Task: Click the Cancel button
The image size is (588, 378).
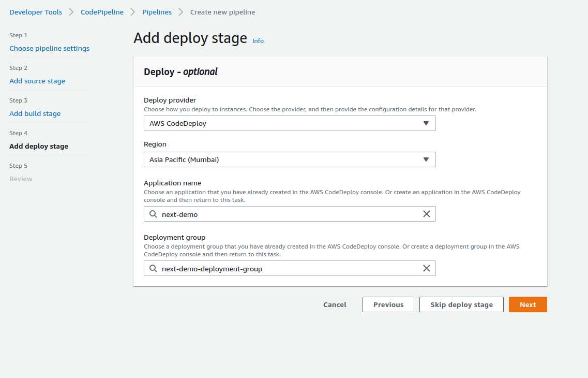Action: pos(335,304)
